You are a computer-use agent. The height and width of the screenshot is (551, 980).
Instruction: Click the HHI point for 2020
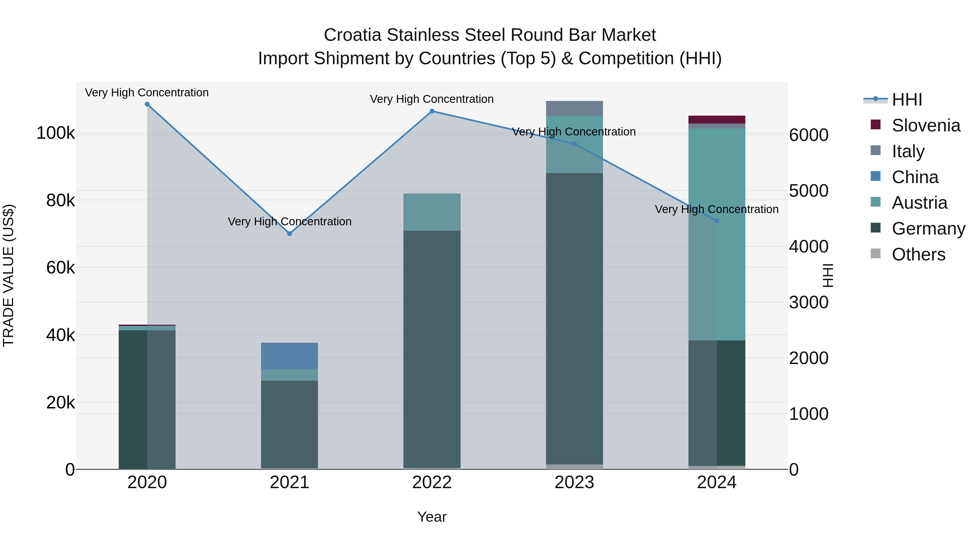[x=147, y=104]
